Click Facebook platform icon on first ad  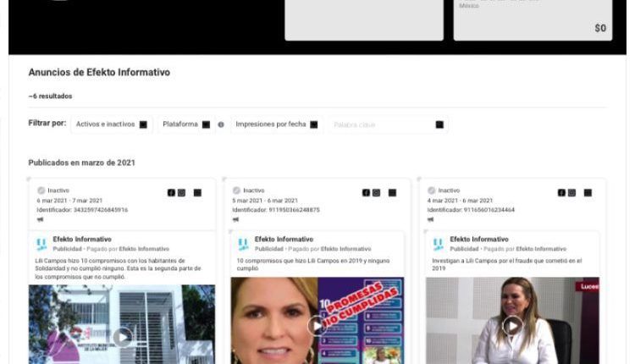click(171, 193)
